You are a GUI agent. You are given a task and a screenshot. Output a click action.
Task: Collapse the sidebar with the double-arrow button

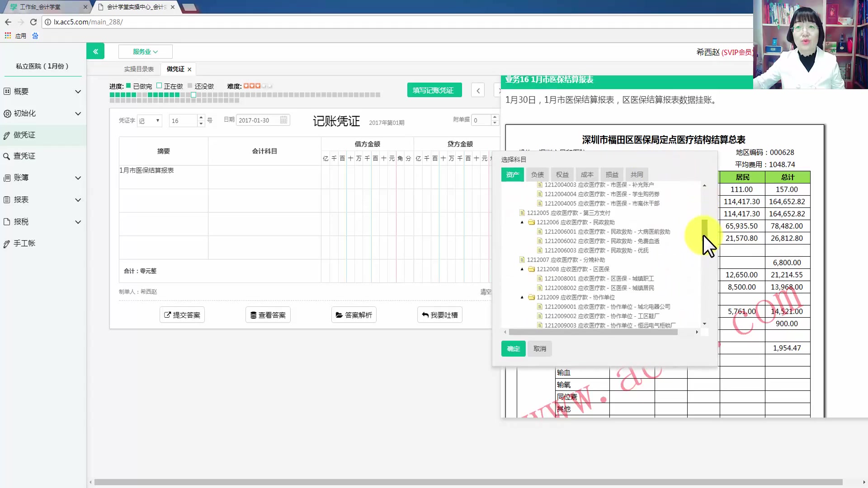[x=95, y=52]
